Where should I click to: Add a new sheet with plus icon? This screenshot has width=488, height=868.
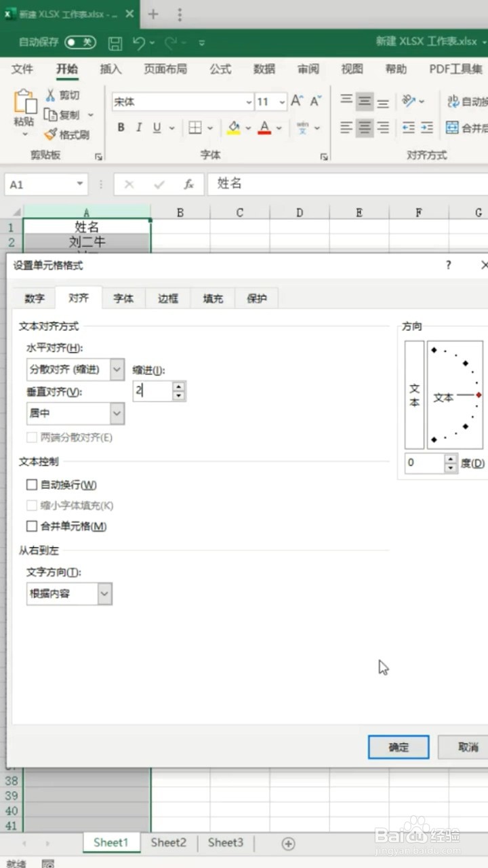[x=288, y=844]
